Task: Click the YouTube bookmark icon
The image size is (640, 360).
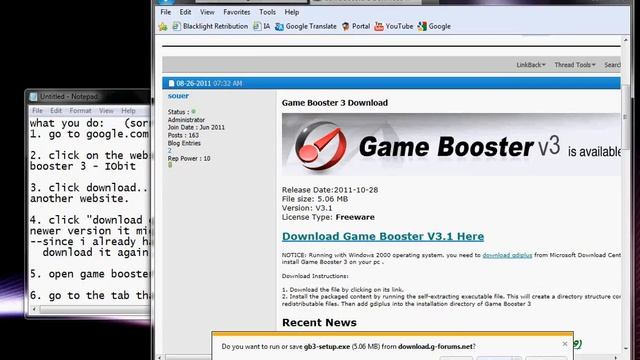Action: [x=379, y=27]
